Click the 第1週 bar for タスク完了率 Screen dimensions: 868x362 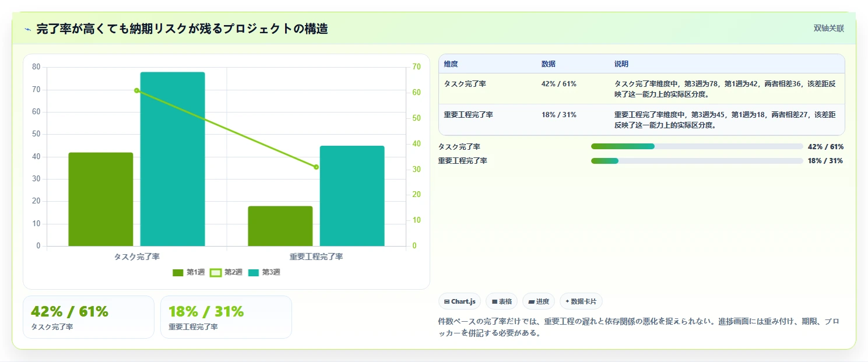[100, 199]
